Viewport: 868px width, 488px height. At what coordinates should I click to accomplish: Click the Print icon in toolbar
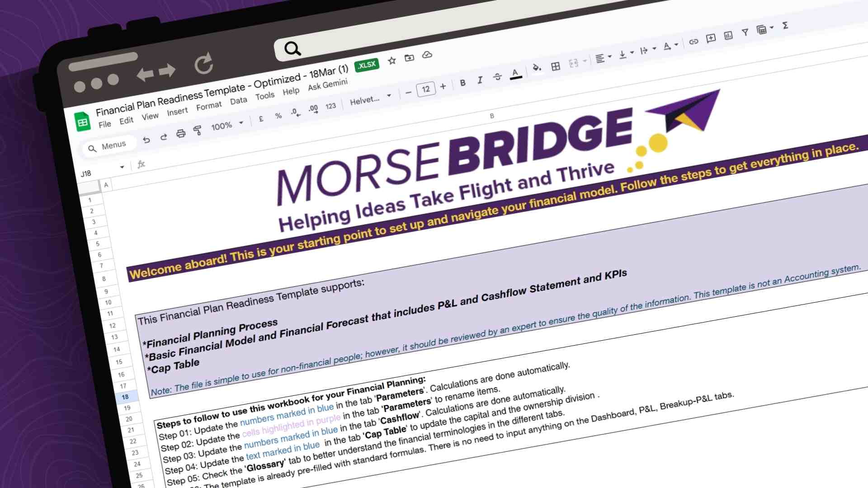coord(181,134)
